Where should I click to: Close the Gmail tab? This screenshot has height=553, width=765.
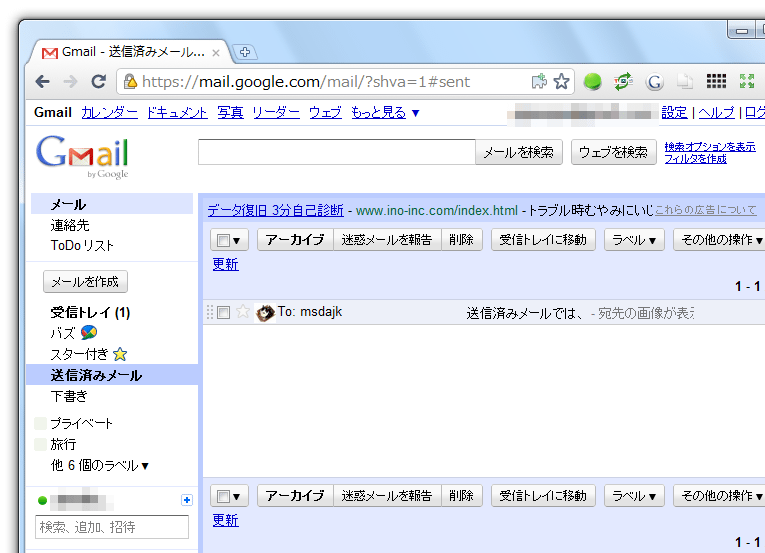216,53
